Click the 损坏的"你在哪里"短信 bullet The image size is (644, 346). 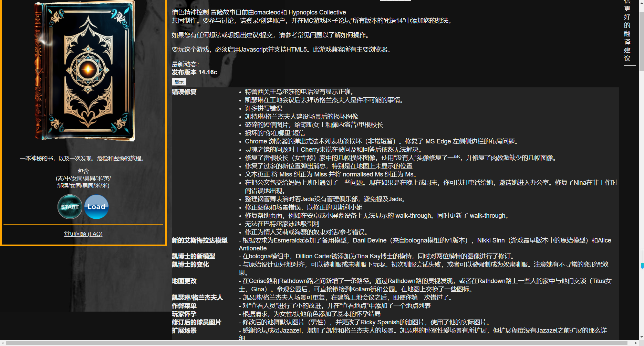275,133
